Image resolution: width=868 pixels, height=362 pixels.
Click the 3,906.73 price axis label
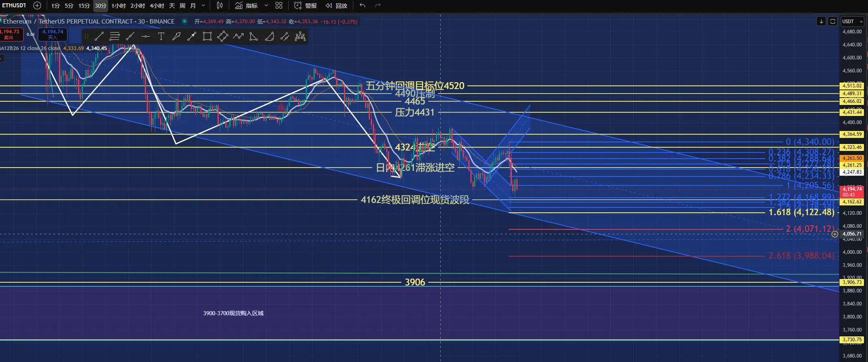(x=852, y=282)
